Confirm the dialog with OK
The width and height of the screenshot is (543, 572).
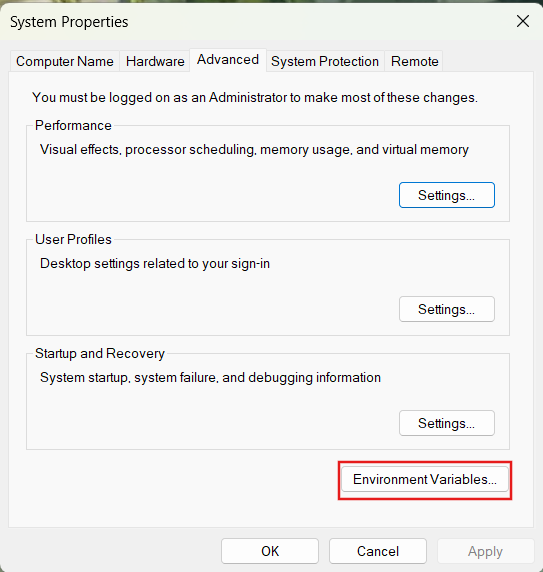(x=270, y=551)
